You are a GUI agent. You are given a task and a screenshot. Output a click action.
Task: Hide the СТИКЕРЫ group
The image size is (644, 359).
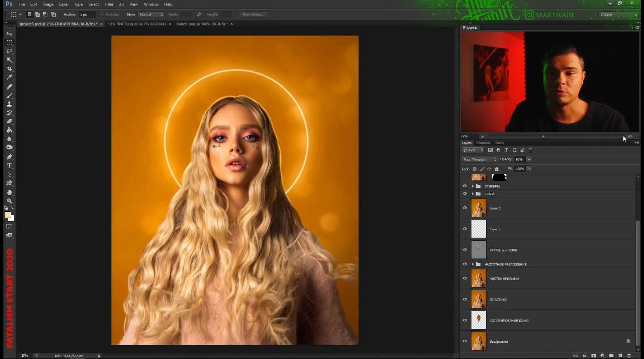point(465,186)
